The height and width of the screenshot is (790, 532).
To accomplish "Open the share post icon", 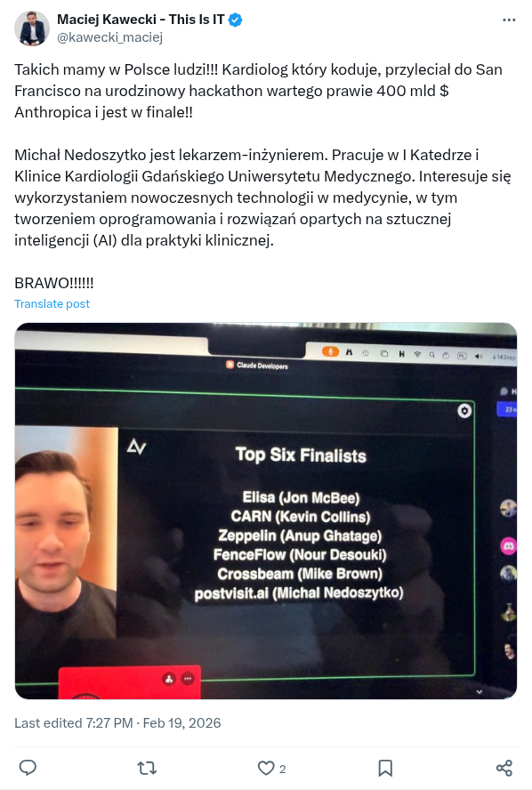I will [x=504, y=768].
